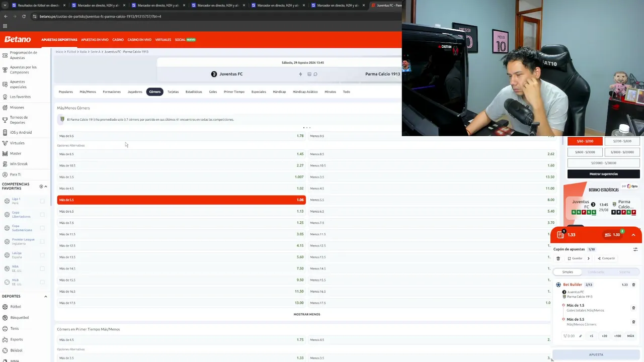Open match stats icon next to lightning

(x=309, y=74)
